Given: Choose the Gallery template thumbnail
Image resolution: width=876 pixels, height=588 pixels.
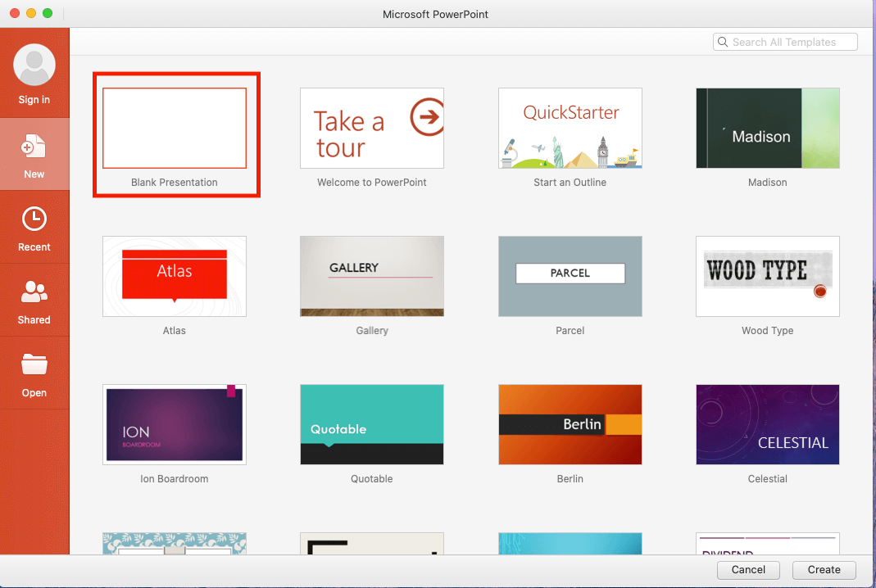Looking at the screenshot, I should click(372, 277).
